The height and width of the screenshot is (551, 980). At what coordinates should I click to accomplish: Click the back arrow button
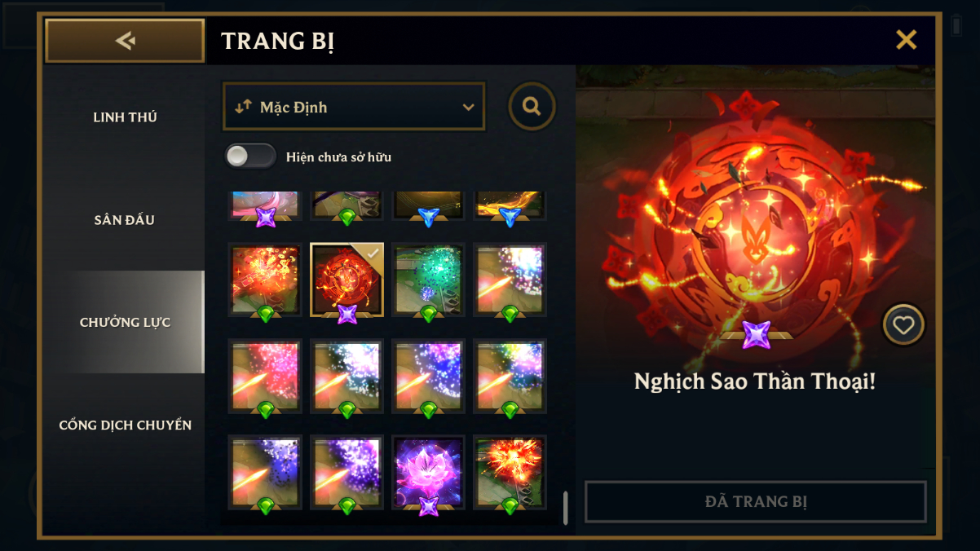125,41
